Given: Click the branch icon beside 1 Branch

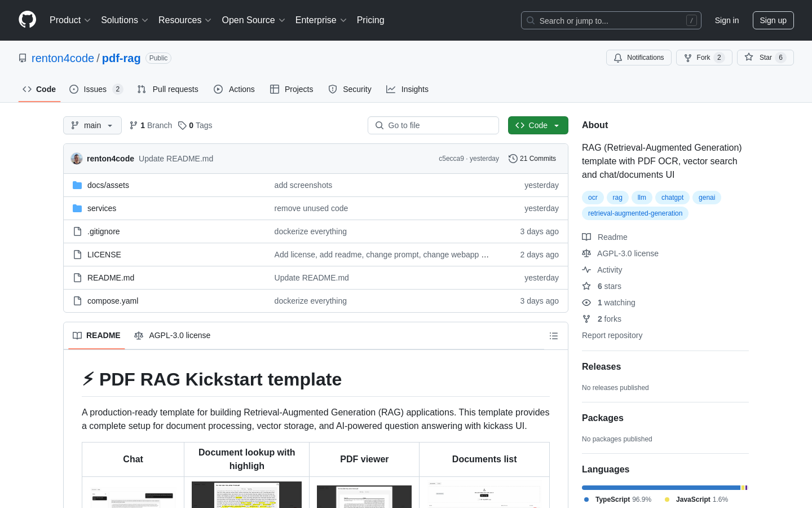Looking at the screenshot, I should click(x=134, y=125).
